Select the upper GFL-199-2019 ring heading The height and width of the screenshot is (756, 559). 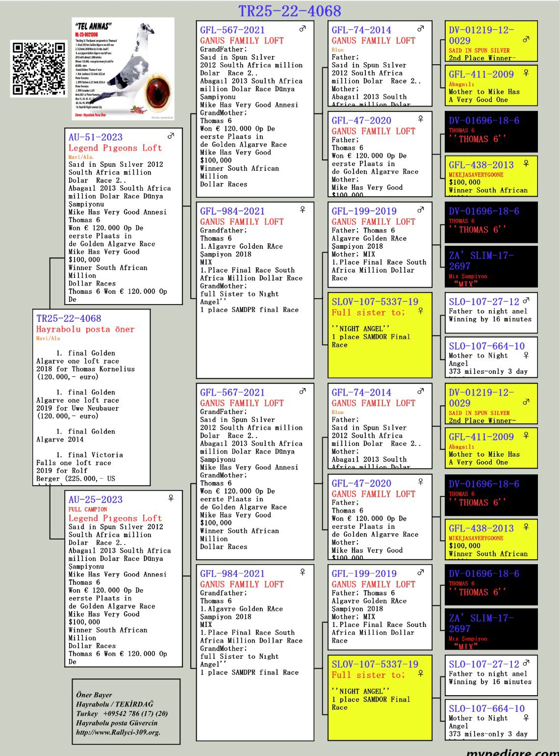(364, 211)
